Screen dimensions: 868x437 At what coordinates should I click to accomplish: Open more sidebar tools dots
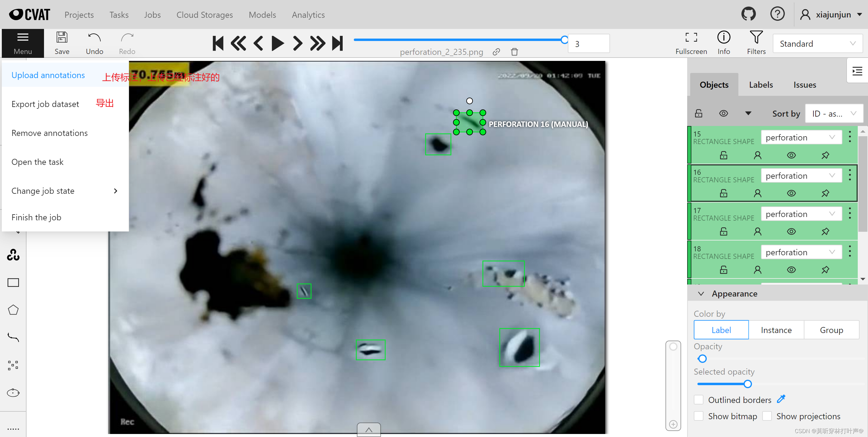[x=13, y=429]
